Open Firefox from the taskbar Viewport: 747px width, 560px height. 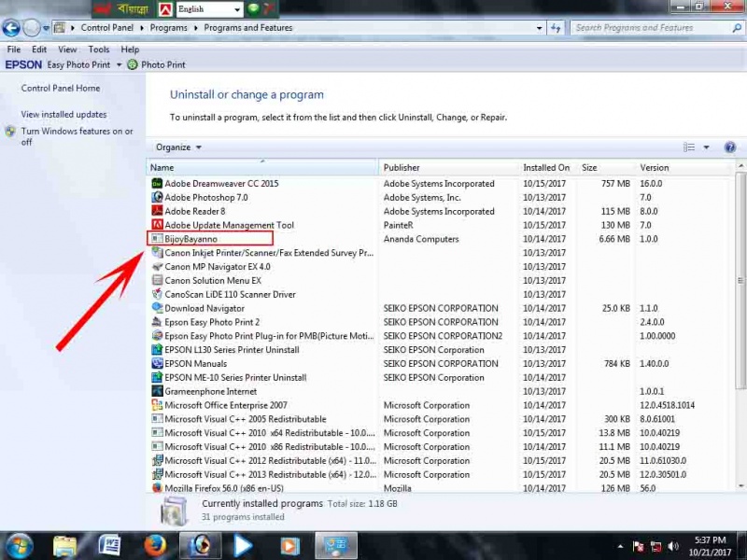pos(155,546)
